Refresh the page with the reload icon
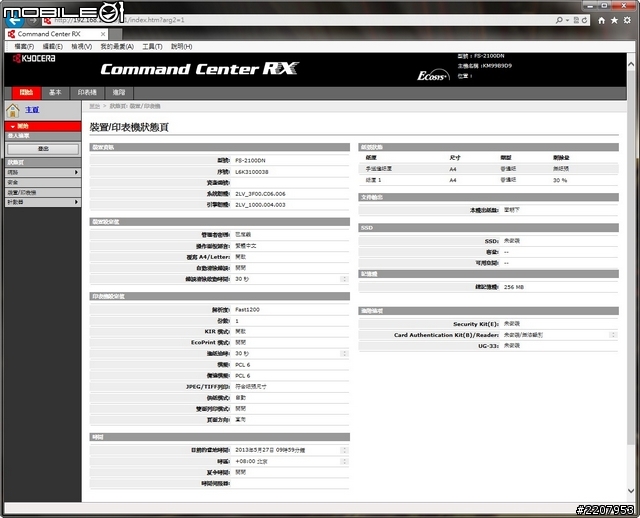Screen dimensions: 640x518 point(584,20)
